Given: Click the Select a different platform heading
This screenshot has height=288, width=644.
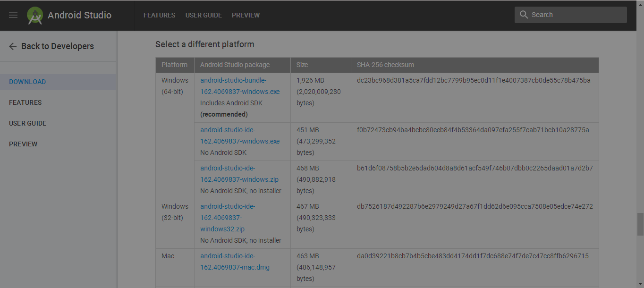Looking at the screenshot, I should [x=205, y=44].
